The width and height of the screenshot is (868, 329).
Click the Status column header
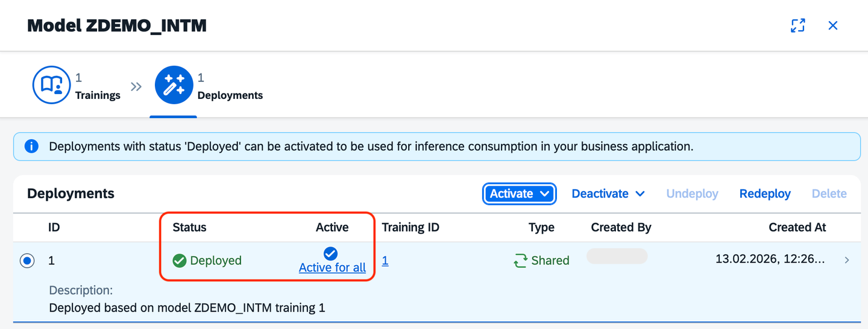tap(189, 227)
